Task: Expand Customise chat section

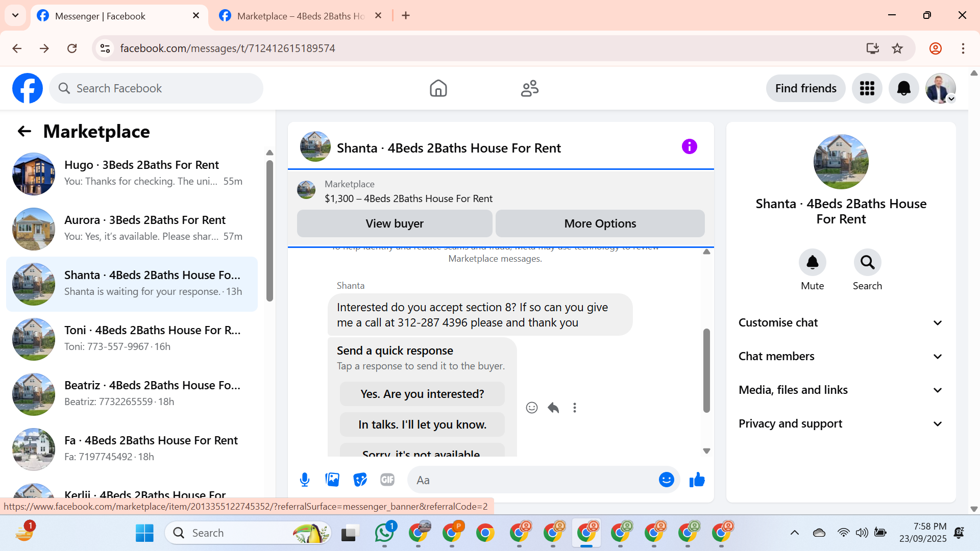Action: click(x=841, y=322)
